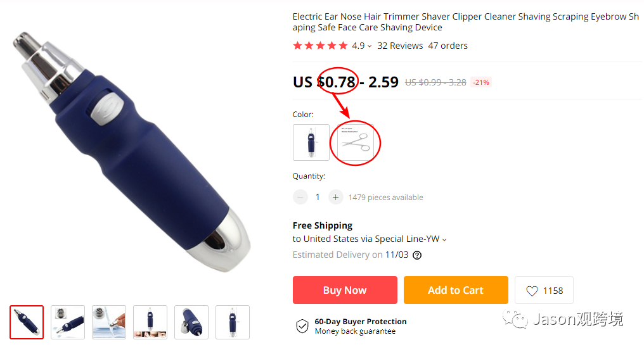
Task: Select the fifth thumbnail showing disassembled trimmer
Action: [x=191, y=322]
